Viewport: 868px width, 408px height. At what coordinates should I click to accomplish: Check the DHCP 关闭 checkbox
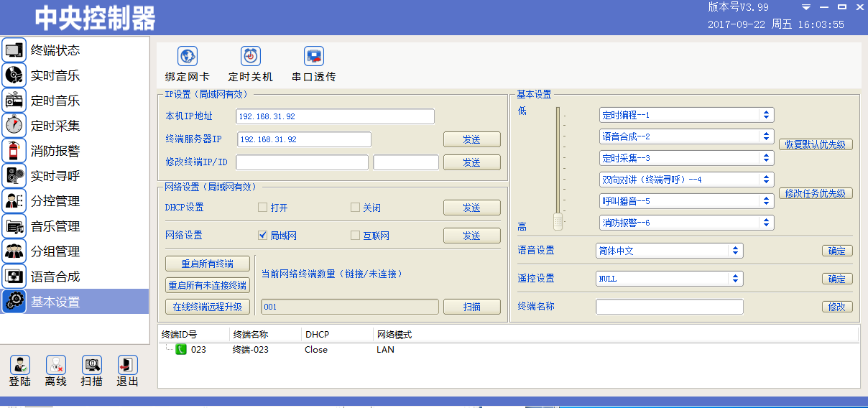click(355, 208)
